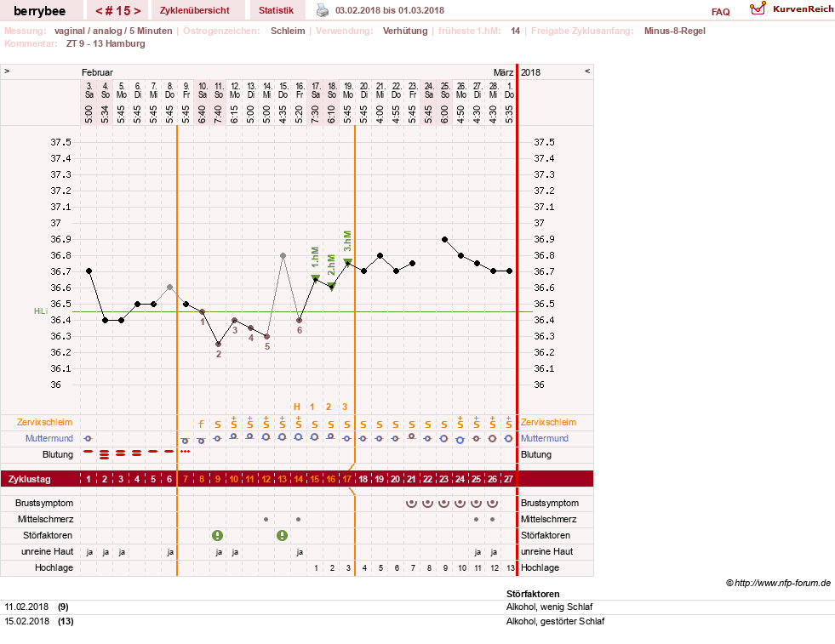Click the März month label
The height and width of the screenshot is (644, 835).
[503, 72]
